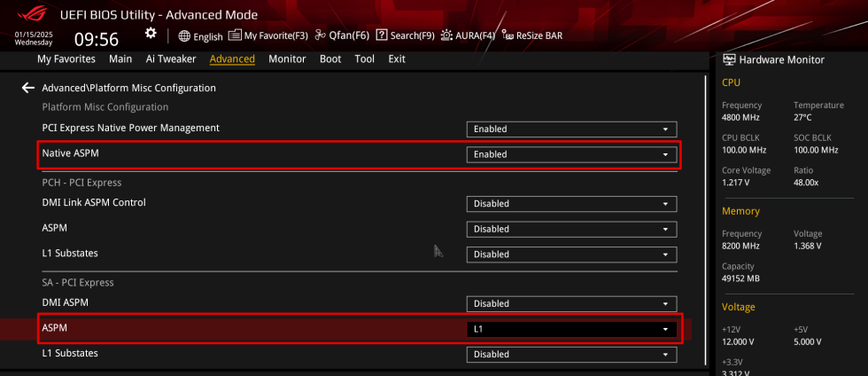This screenshot has width=868, height=376.
Task: Select the Exit menu item
Action: (x=397, y=59)
